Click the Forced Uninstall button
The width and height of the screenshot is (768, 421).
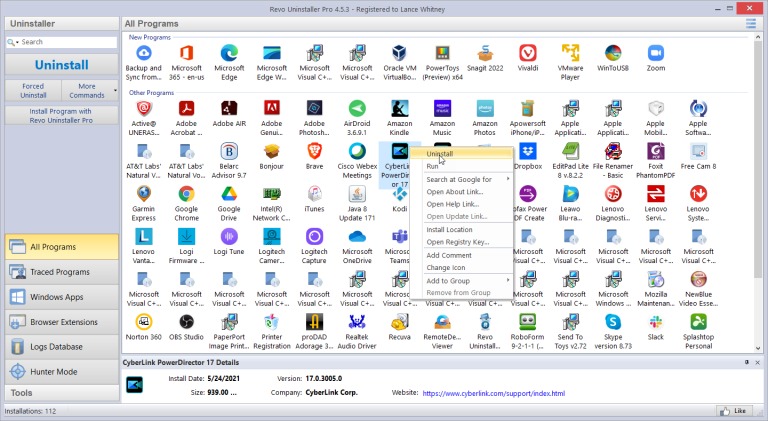[x=33, y=91]
